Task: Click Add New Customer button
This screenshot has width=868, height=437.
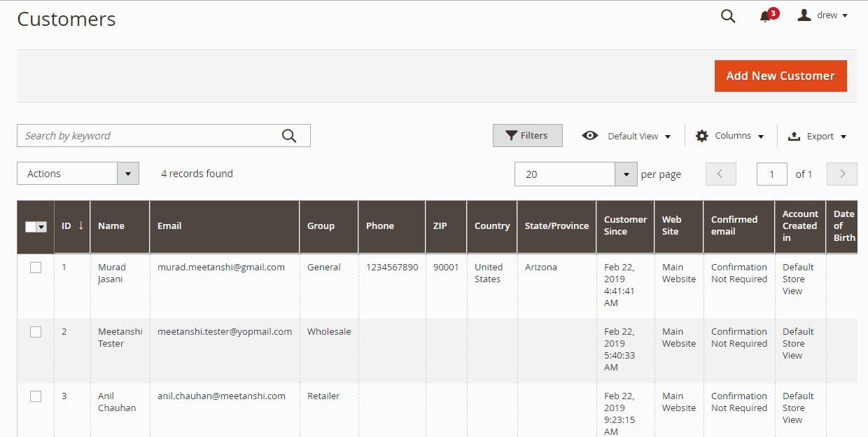Action: (780, 76)
